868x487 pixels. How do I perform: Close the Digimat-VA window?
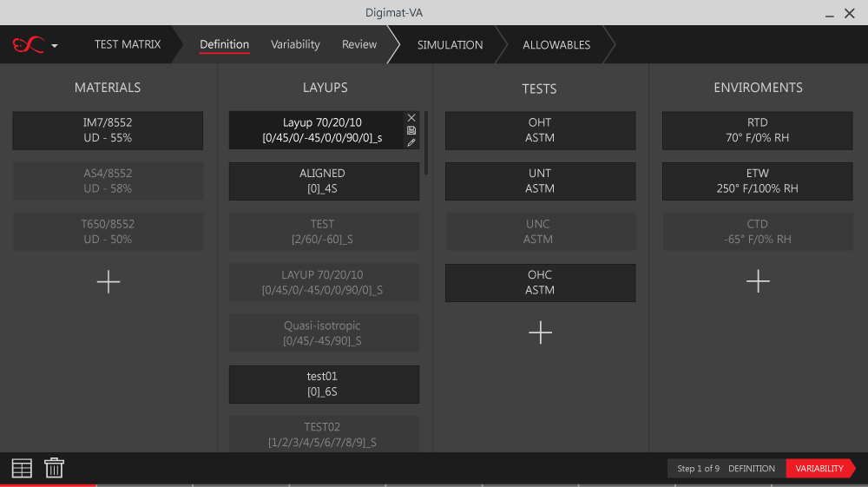850,13
